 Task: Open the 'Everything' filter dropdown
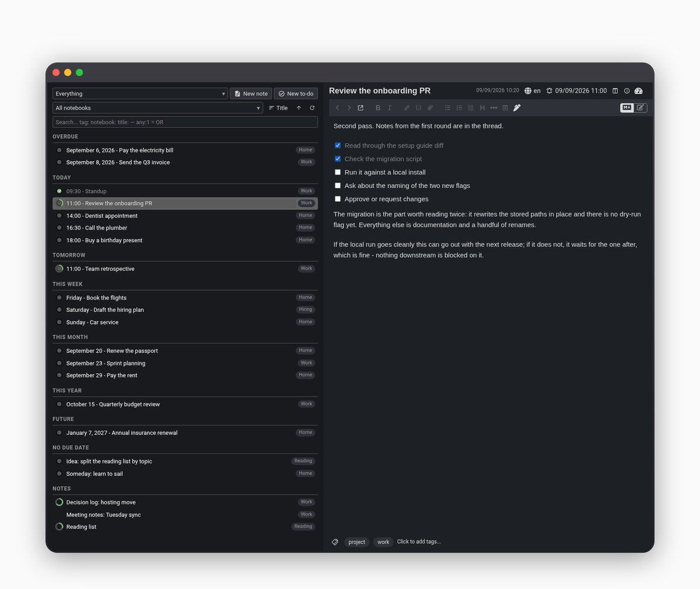point(140,93)
